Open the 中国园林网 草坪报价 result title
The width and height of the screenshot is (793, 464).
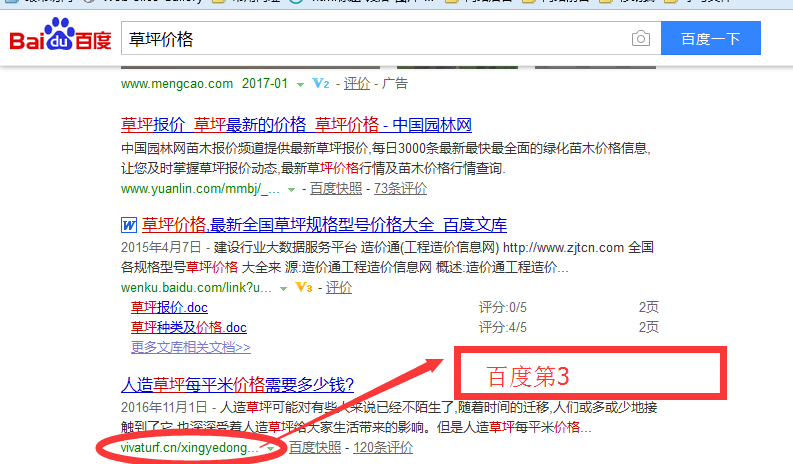pos(296,125)
